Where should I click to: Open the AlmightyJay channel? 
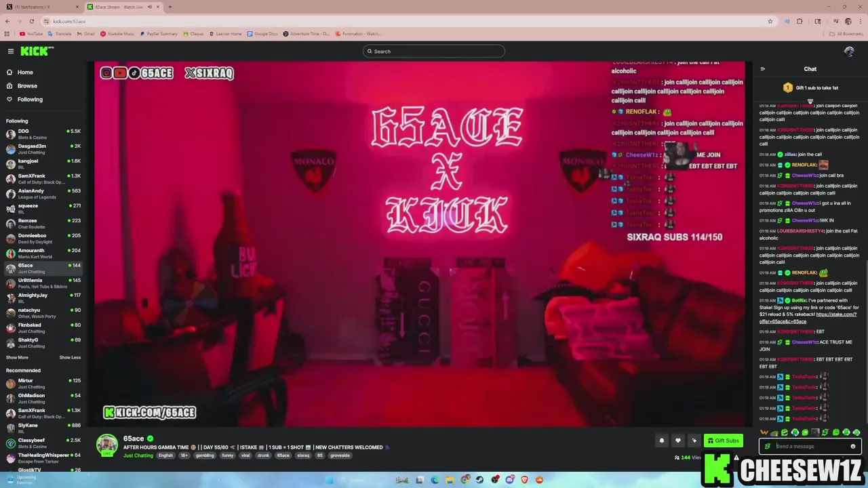point(43,298)
